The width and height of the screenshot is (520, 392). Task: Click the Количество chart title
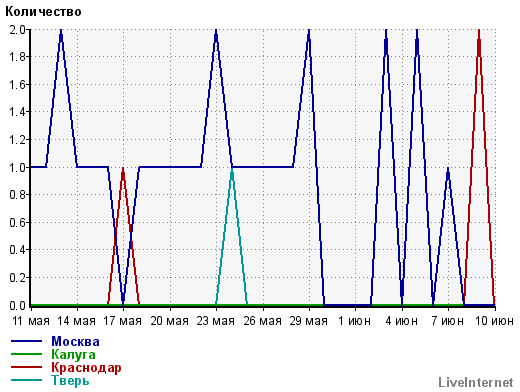click(43, 12)
